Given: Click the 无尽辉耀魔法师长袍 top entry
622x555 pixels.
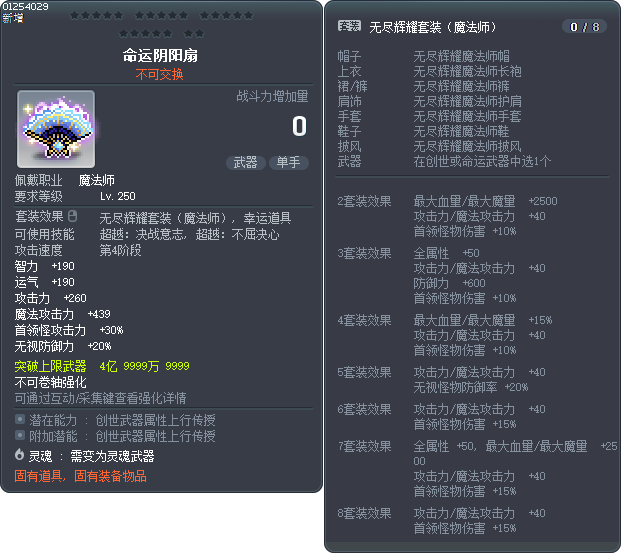Looking at the screenshot, I should point(467,71).
